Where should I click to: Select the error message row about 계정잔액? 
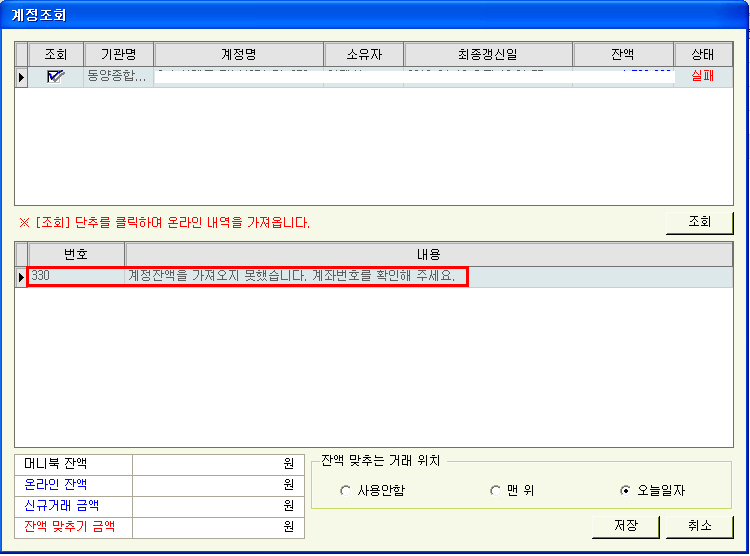click(292, 276)
